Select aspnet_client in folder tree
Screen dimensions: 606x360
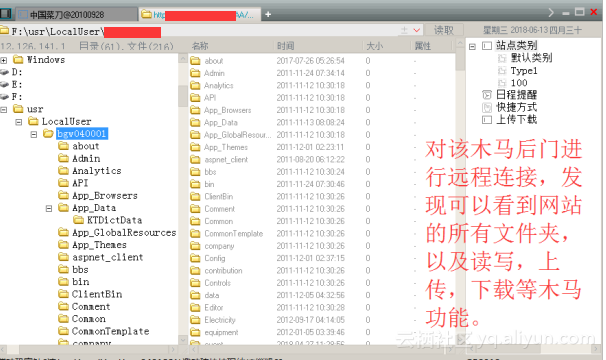(x=107, y=257)
